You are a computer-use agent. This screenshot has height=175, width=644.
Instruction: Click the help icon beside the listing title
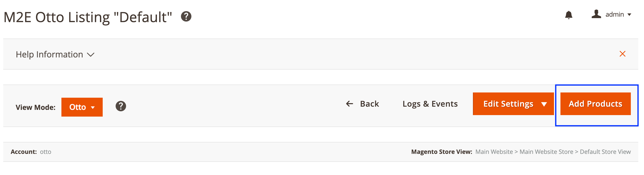tap(186, 16)
